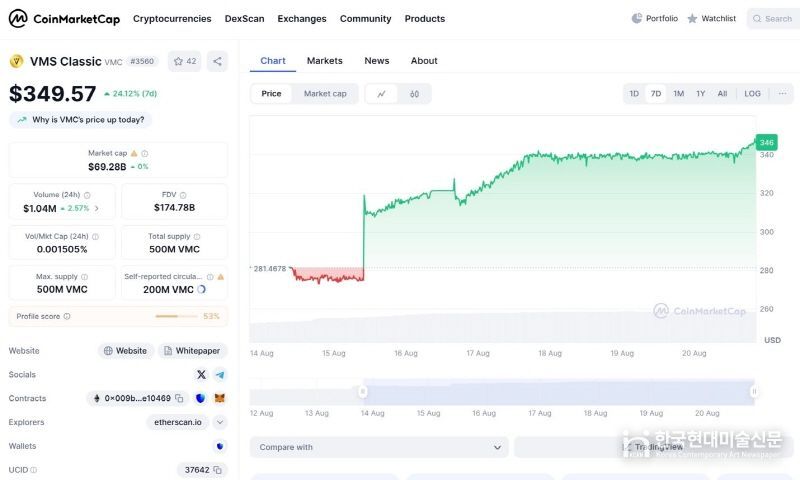This screenshot has width=800, height=480.
Task: Select the candlestick chart type icon
Action: coord(414,94)
